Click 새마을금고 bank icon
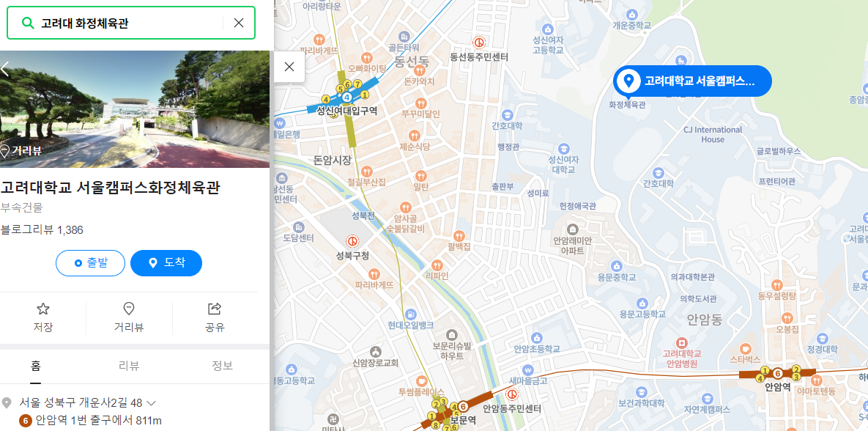This screenshot has height=431, width=868. point(527,369)
